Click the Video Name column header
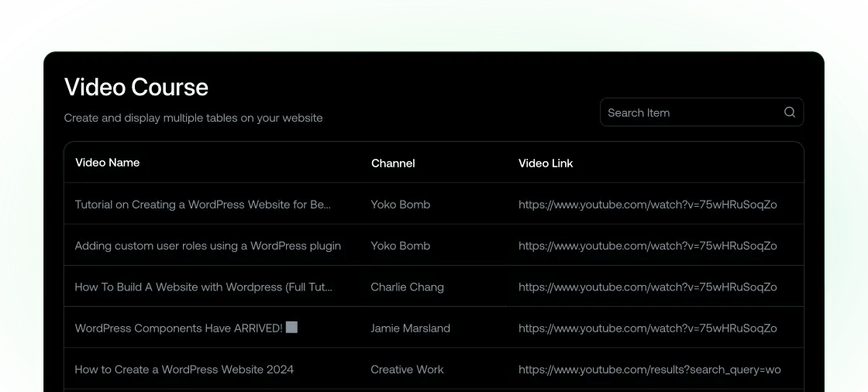868x392 pixels. click(108, 162)
